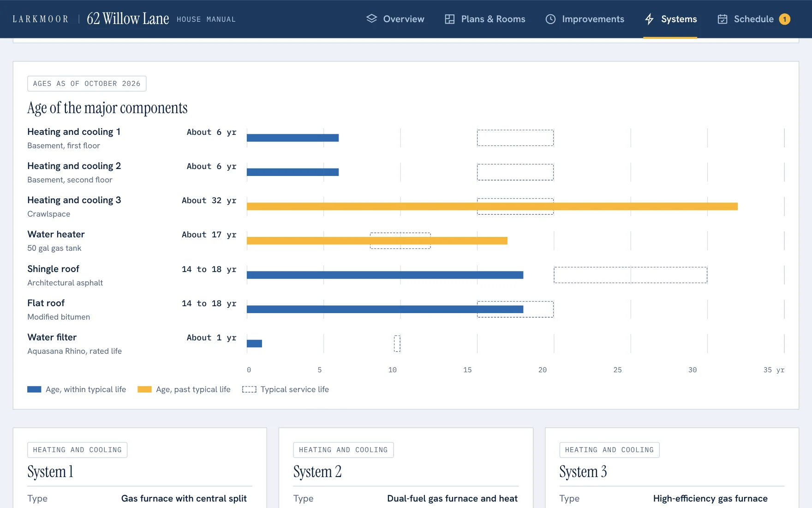This screenshot has height=508, width=812.
Task: Click Aquasana Rhino, rated life subtitle
Action: 74,351
